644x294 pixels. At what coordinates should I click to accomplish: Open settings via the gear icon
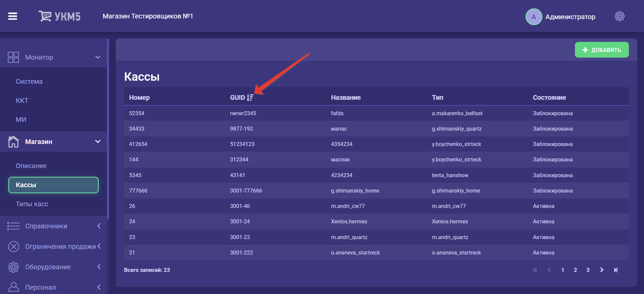(x=619, y=16)
